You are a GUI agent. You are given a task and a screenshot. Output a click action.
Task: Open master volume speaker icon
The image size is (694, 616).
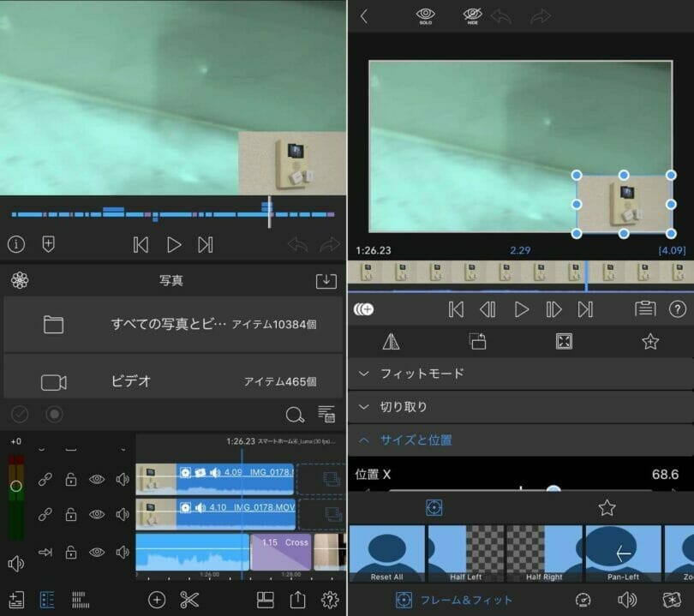point(16,564)
